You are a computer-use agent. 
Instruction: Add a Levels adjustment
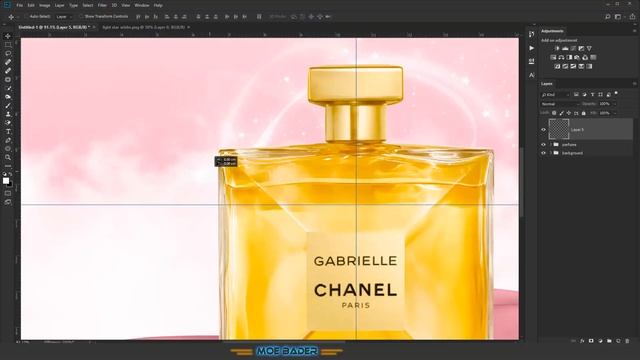(x=565, y=49)
